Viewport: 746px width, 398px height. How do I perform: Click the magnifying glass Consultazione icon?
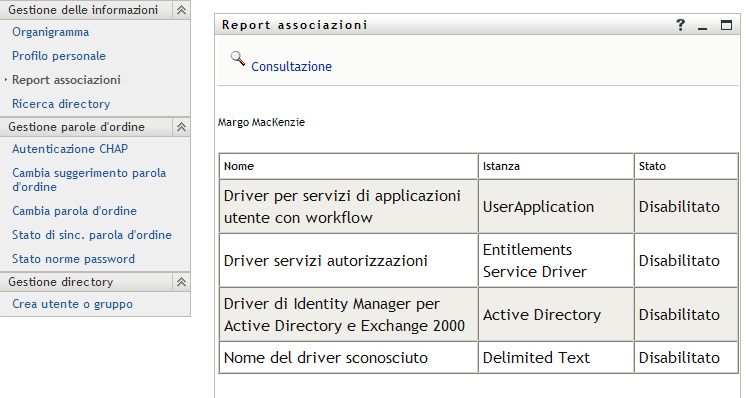[x=238, y=58]
